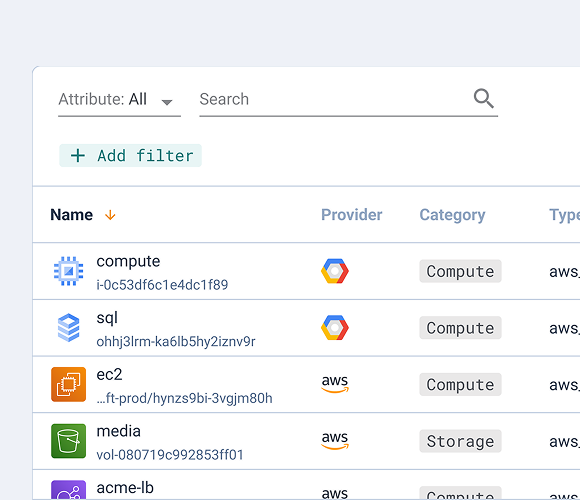Click the AWS logo in ec2 row
Screen dimensions: 580x500
coord(335,384)
